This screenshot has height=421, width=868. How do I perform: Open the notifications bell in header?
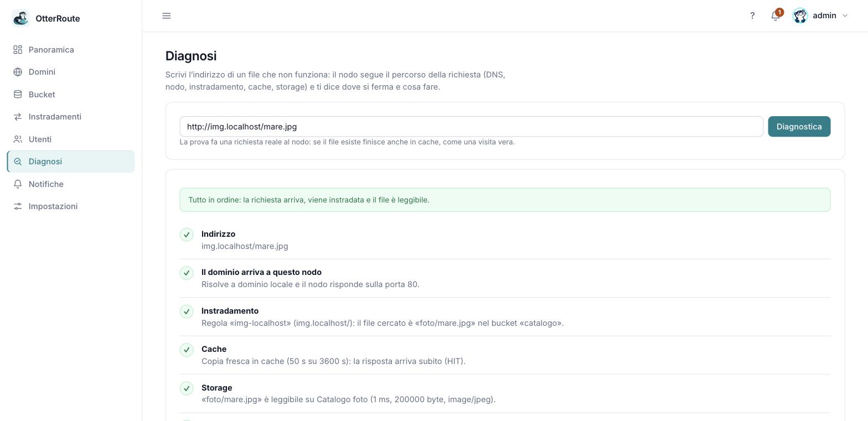coord(776,15)
